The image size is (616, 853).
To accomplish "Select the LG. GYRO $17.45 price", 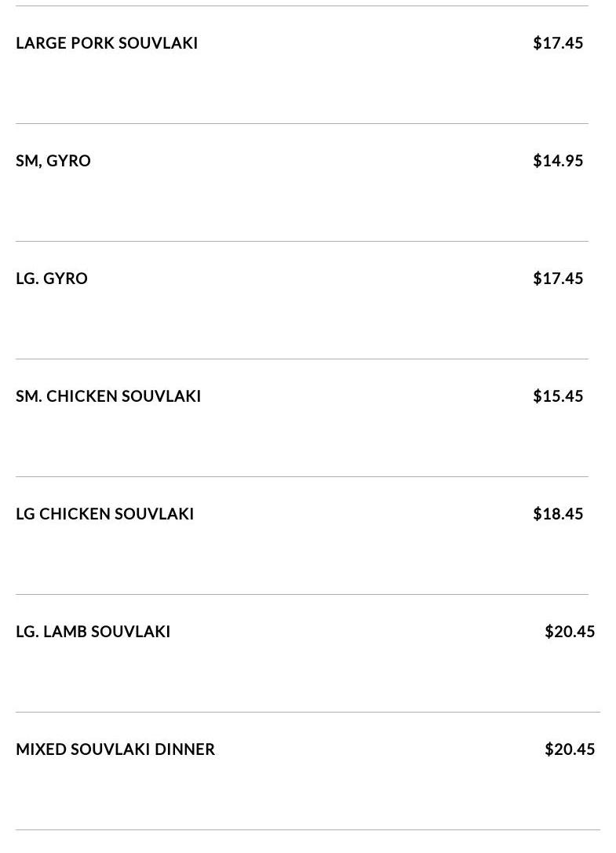I will tap(558, 279).
